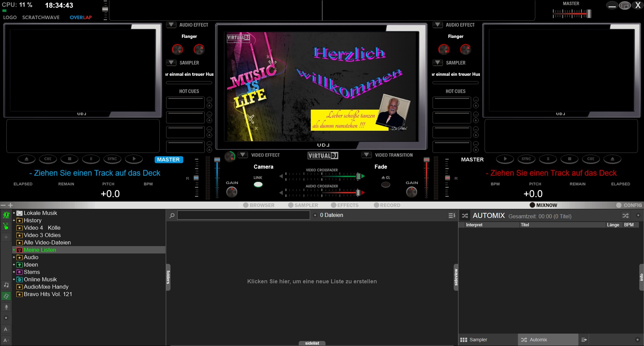Switch to the LOGO display mode
The width and height of the screenshot is (644, 346).
point(10,17)
